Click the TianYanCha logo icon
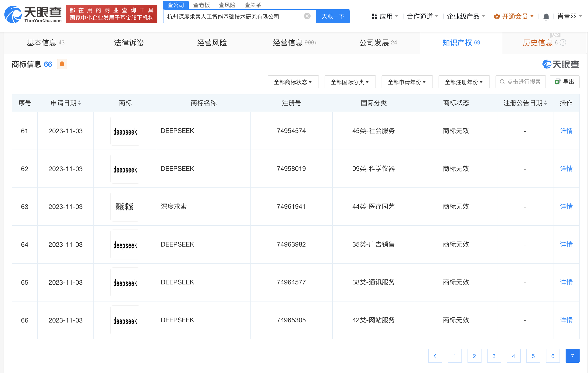This screenshot has width=588, height=373. pyautogui.click(x=13, y=14)
